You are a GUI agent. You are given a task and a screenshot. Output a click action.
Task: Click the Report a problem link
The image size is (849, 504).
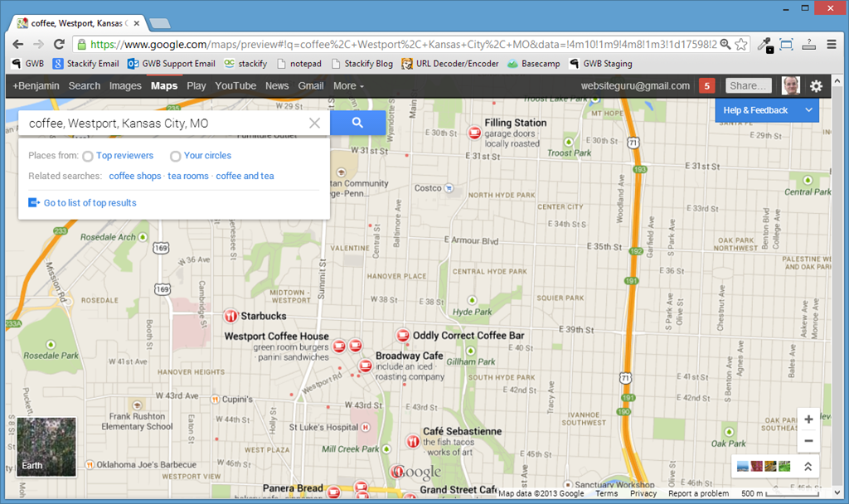tap(698, 493)
